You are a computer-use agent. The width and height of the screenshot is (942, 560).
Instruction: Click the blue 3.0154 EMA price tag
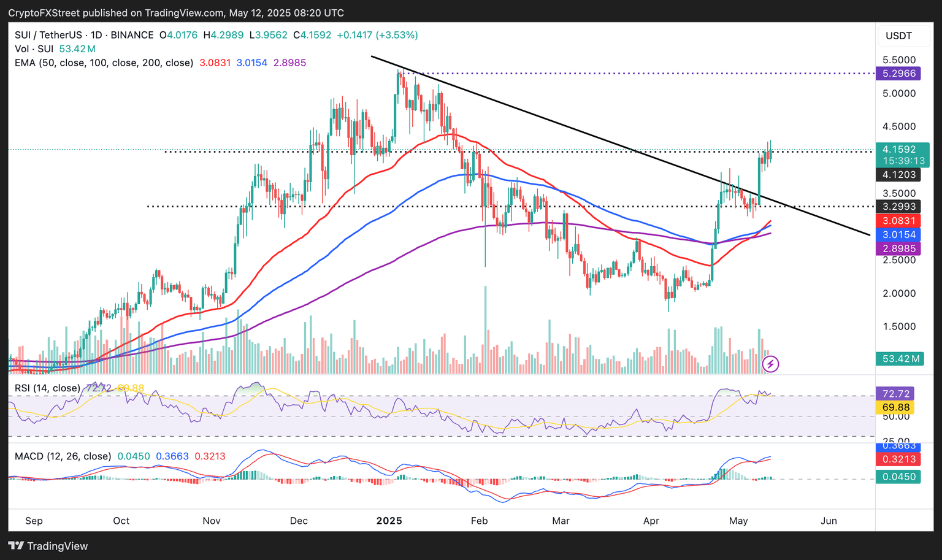click(x=899, y=234)
